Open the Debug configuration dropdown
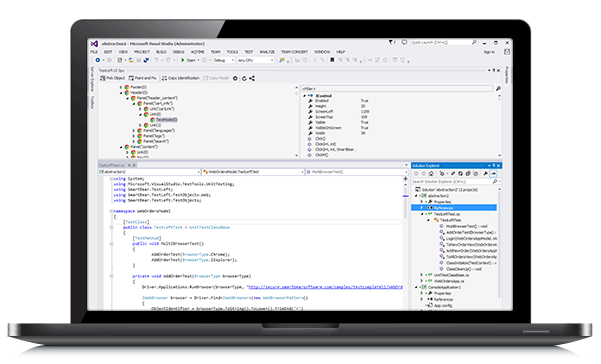Viewport: 601px width, 364px height. pos(223,60)
